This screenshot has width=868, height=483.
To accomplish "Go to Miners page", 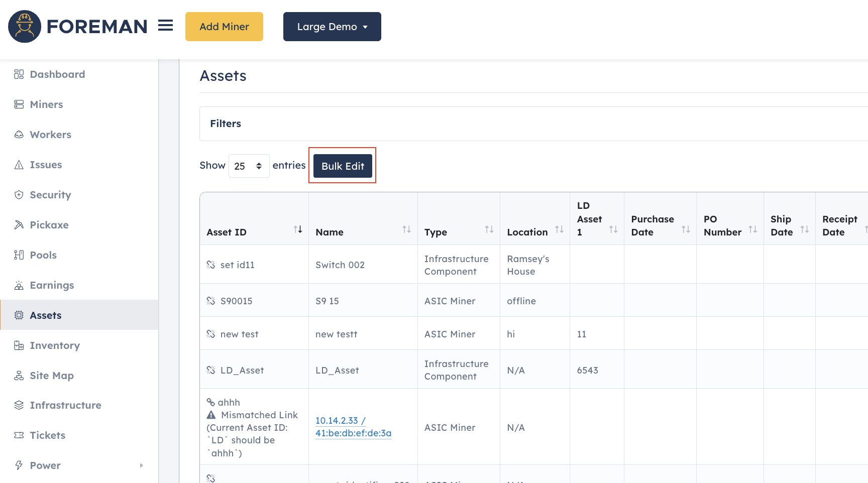I will (x=46, y=104).
